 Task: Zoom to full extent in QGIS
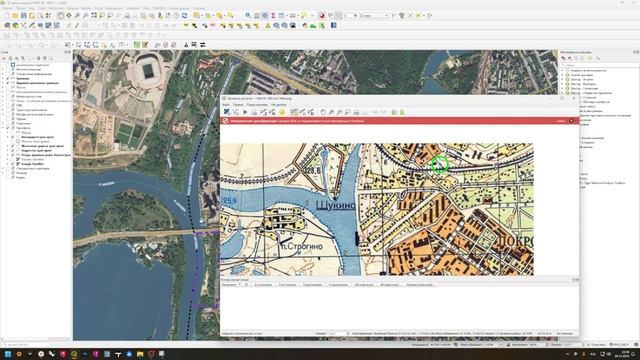coord(94,16)
